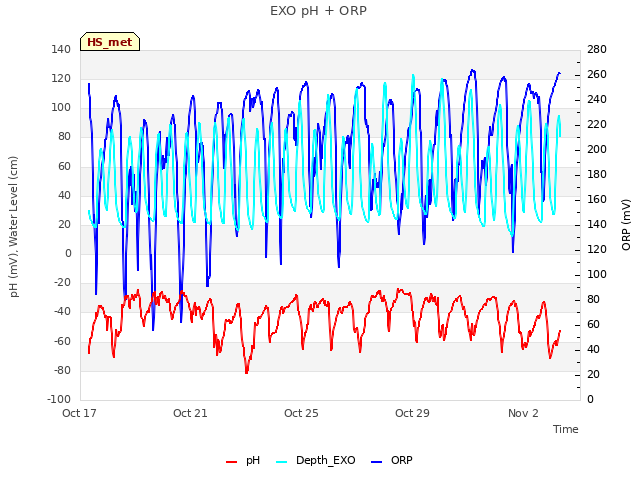The height and width of the screenshot is (480, 640).
Task: Click the left axis '60' tick label
Action: 64,166
